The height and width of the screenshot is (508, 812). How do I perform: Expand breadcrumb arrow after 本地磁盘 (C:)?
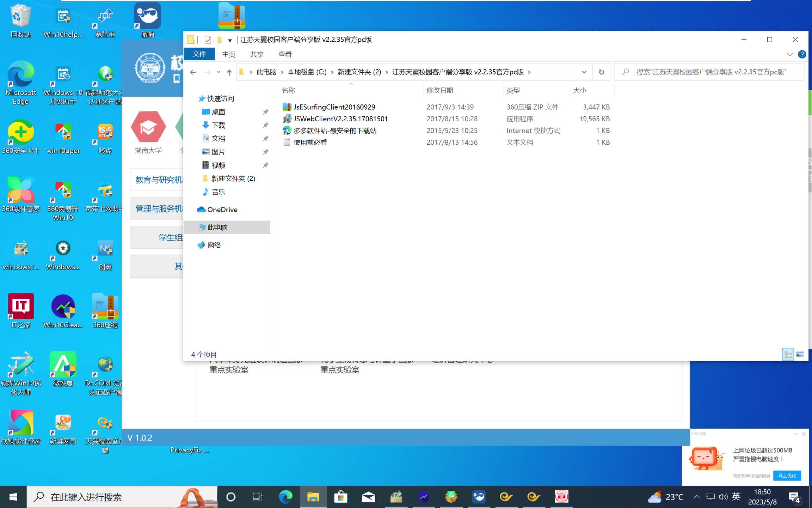(x=332, y=72)
